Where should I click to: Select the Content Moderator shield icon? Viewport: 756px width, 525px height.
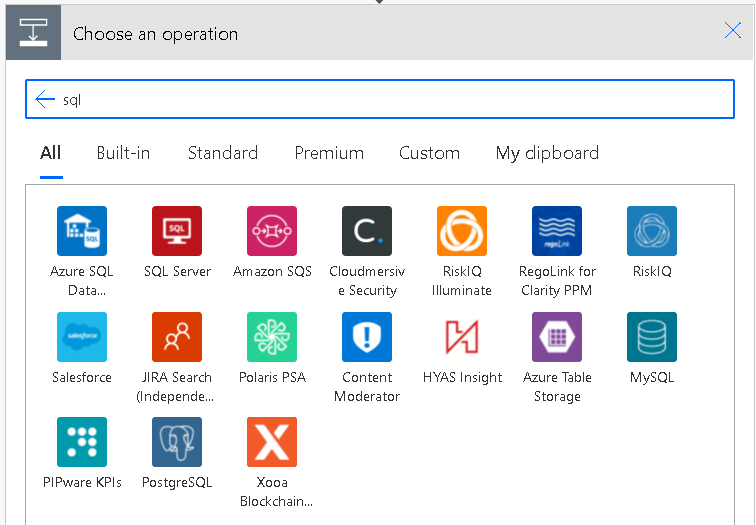(367, 337)
